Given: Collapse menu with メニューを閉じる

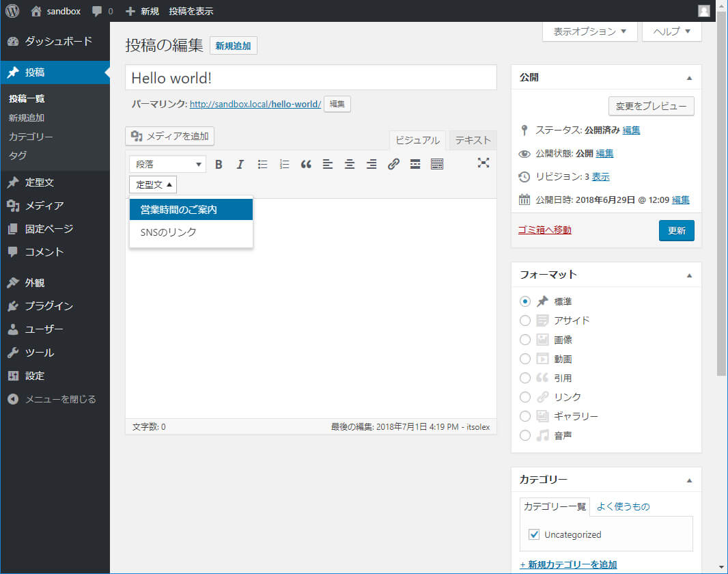Looking at the screenshot, I should (x=55, y=399).
